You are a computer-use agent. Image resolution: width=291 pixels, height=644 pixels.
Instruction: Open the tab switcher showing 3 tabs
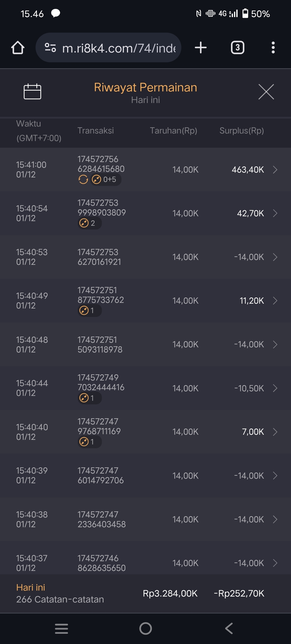[x=237, y=48]
